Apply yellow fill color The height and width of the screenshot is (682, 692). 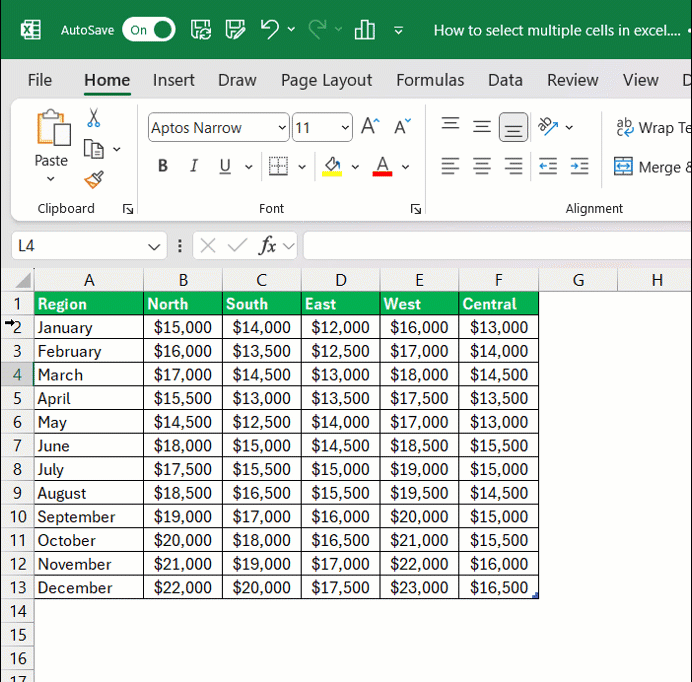click(332, 166)
